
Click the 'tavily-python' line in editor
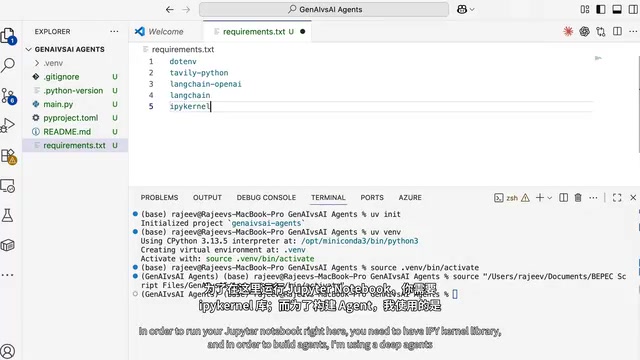coord(199,73)
